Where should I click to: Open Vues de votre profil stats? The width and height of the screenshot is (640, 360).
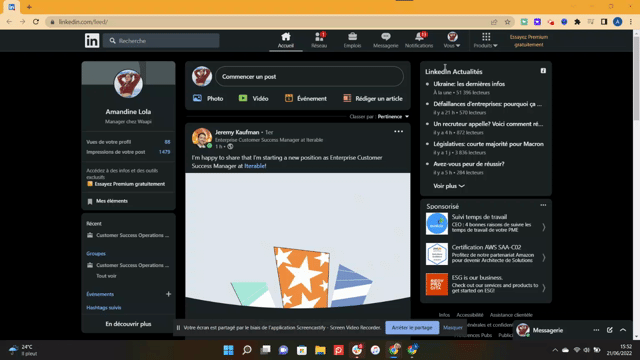(x=128, y=142)
